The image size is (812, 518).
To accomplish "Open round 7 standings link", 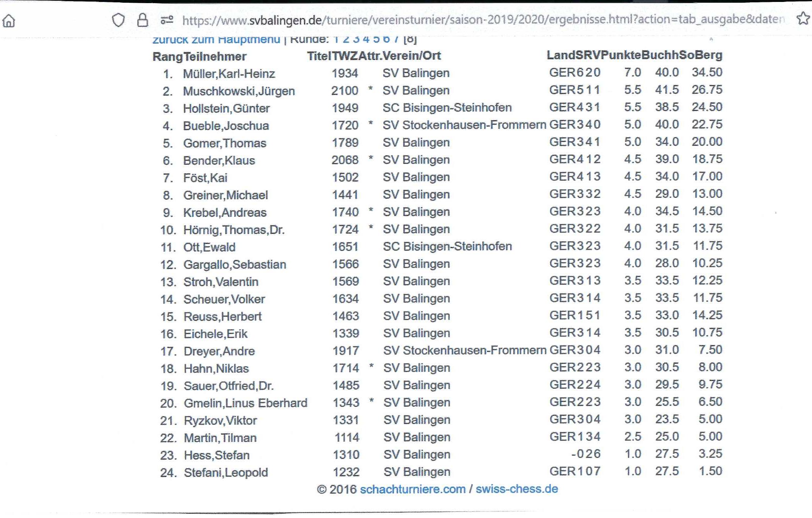I will tap(396, 39).
